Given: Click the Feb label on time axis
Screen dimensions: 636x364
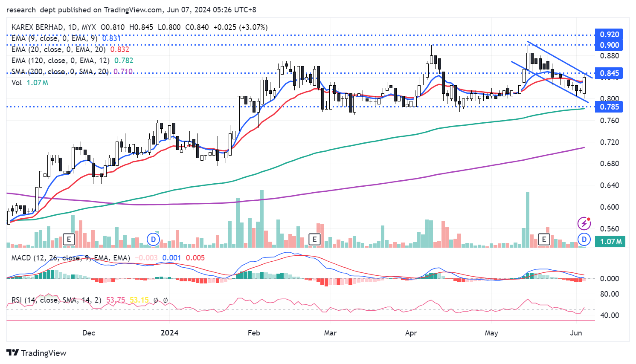Looking at the screenshot, I should pos(254,333).
